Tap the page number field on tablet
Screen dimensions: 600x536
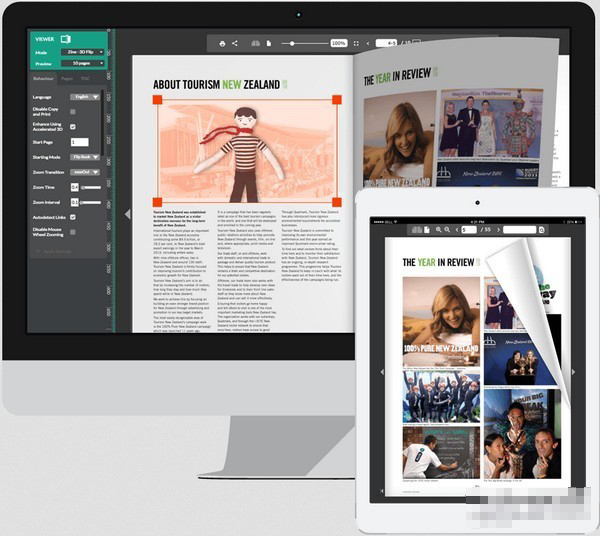coord(469,230)
